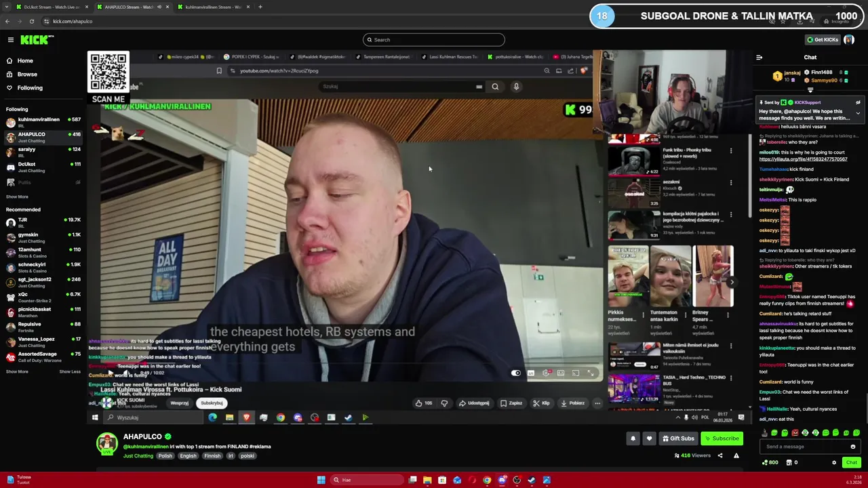This screenshot has width=868, height=488.
Task: Open the browser tab search dropdown
Action: [7, 7]
